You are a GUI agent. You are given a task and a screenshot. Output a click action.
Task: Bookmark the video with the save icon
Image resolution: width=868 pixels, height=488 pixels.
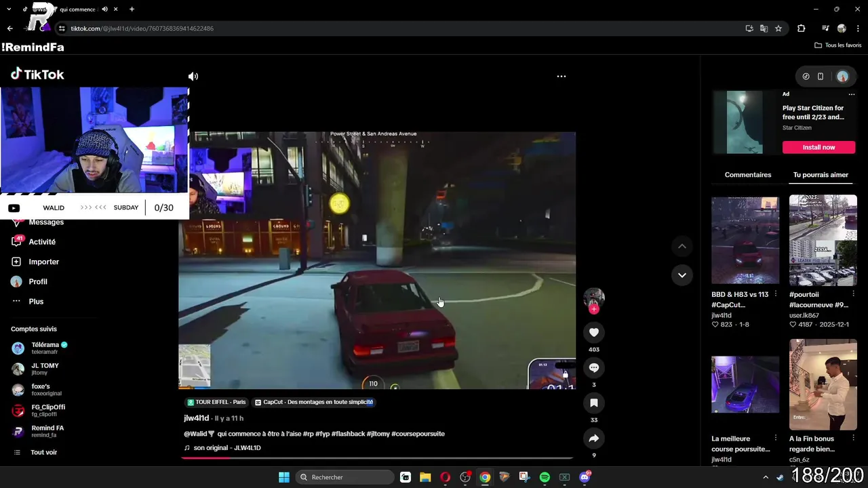point(594,403)
